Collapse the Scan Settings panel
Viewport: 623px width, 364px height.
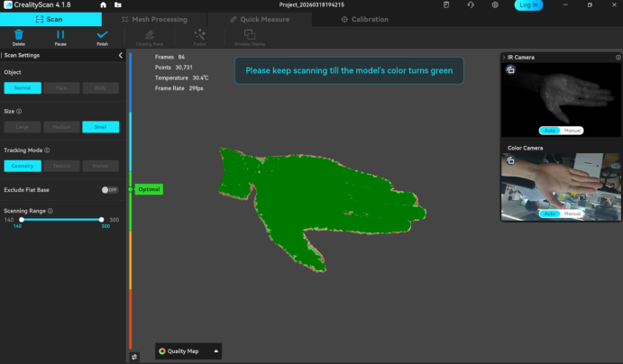click(x=121, y=56)
